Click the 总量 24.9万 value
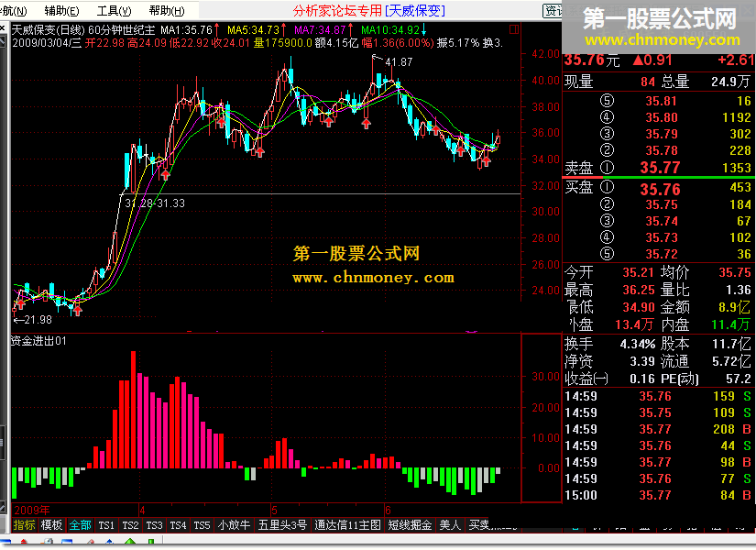Image resolution: width=756 pixels, height=550 pixels. pos(731,82)
